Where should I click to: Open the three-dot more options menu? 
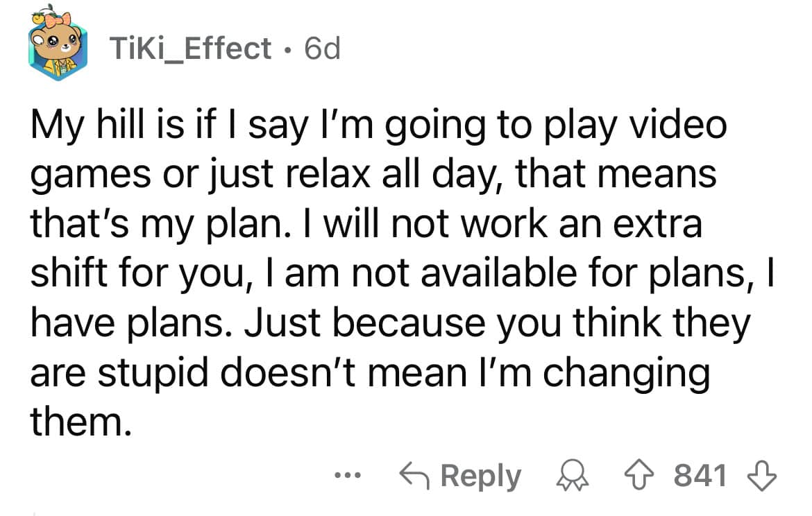click(x=344, y=476)
